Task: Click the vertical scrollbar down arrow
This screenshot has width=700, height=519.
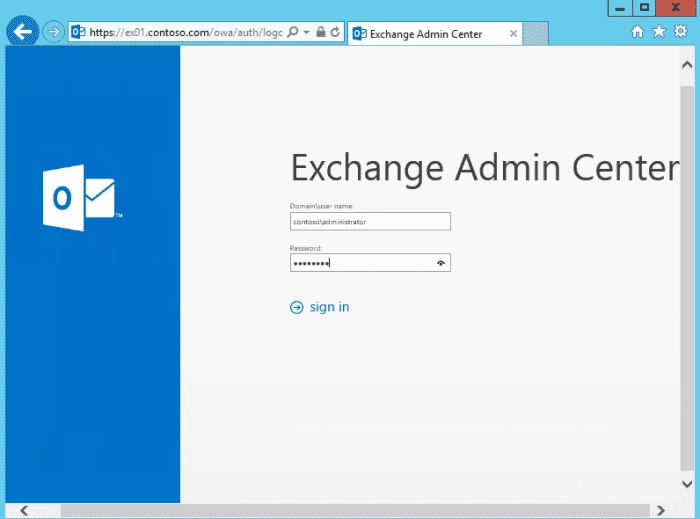Action: pos(687,484)
